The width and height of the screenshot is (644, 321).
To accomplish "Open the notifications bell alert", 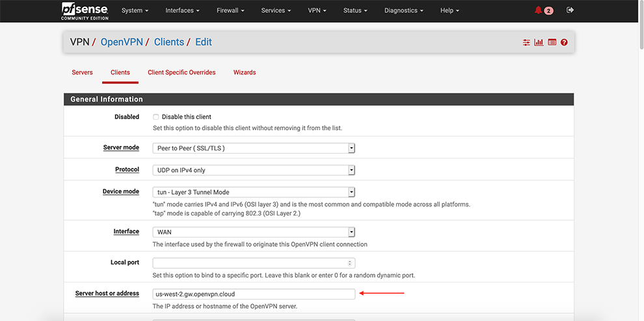I will pos(543,10).
